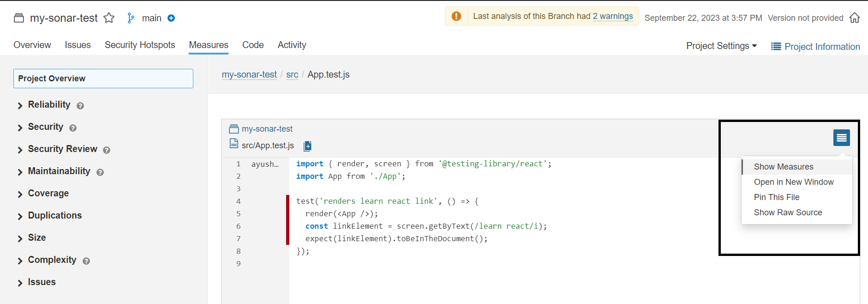
Task: Expand the Duplications section
Action: click(x=20, y=217)
